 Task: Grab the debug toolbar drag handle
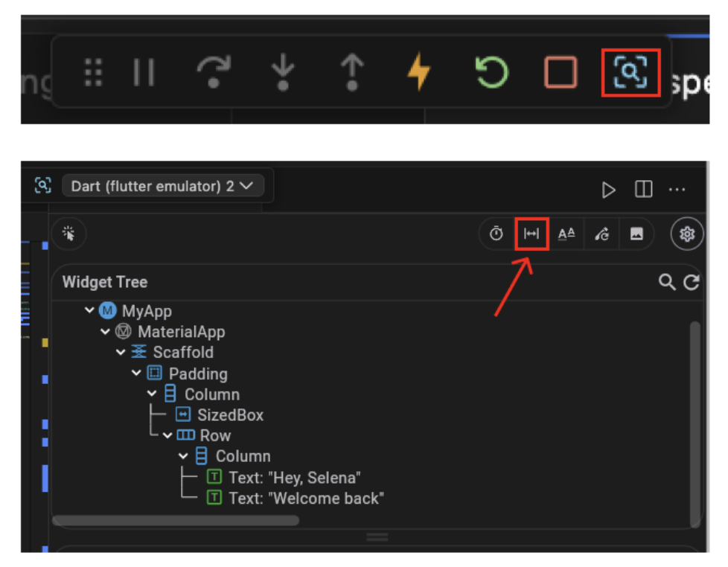click(x=93, y=72)
